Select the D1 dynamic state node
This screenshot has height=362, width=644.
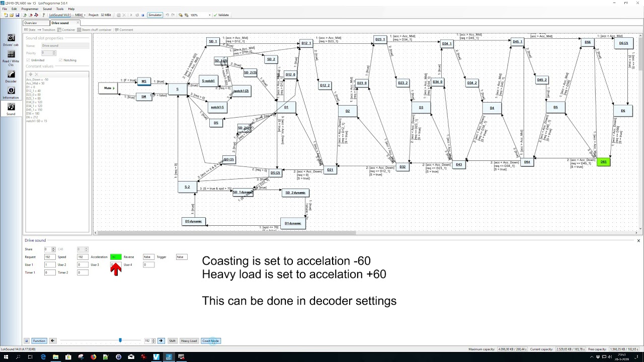(x=293, y=223)
